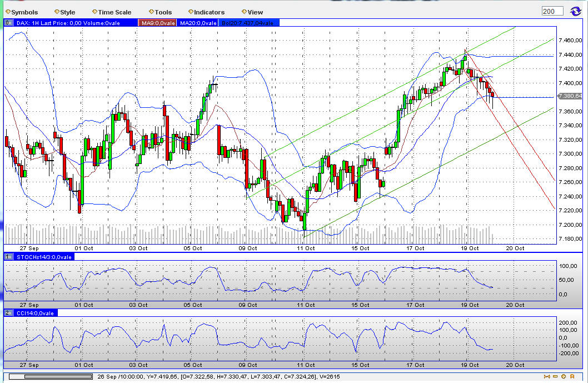Screen dimensions: 588x383
Task: Click the yellow diamond beside Style
Action: coord(56,11)
